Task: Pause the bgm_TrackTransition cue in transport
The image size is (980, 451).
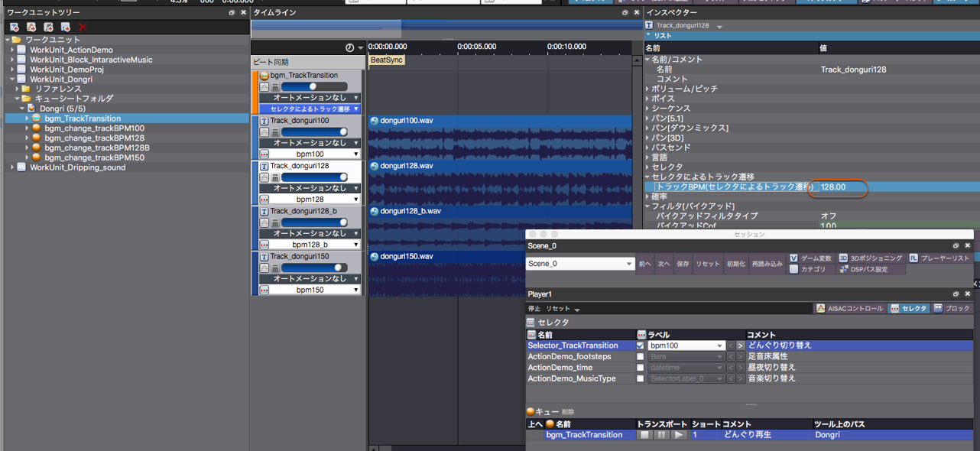Action: [x=662, y=435]
